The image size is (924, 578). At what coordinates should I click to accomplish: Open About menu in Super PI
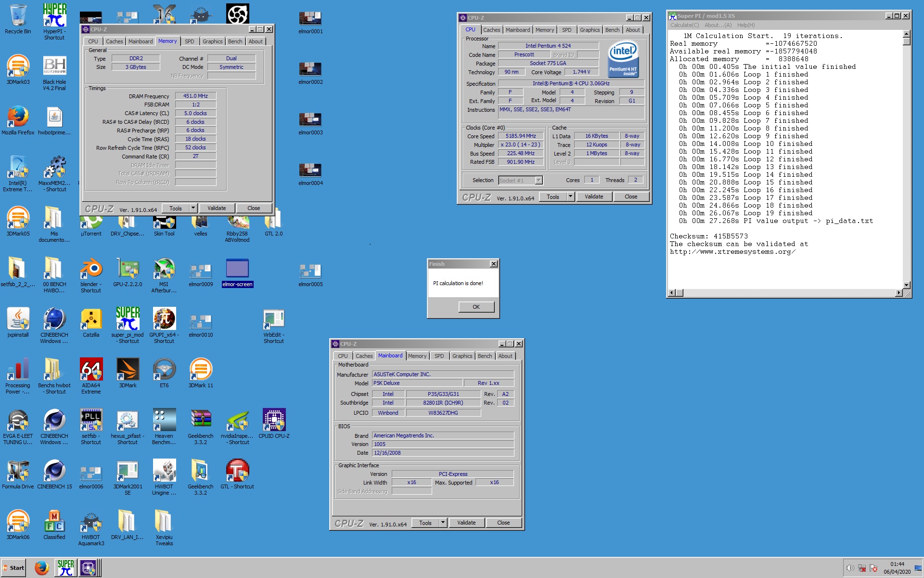point(718,25)
